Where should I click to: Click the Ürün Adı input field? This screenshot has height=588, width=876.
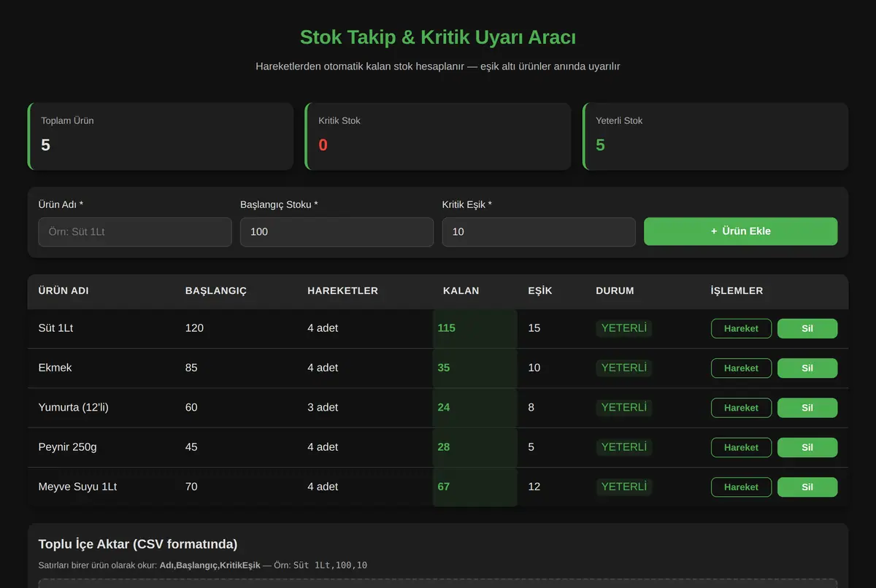[135, 232]
